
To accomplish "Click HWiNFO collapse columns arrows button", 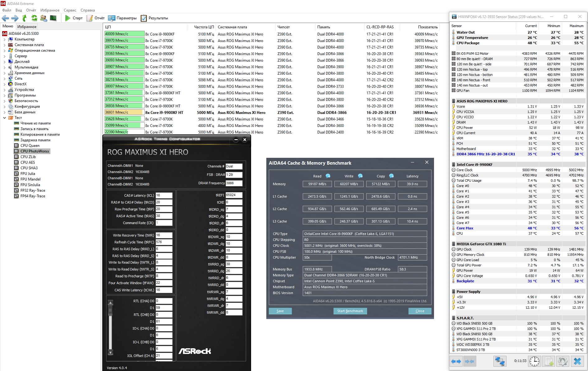I will 469,361.
